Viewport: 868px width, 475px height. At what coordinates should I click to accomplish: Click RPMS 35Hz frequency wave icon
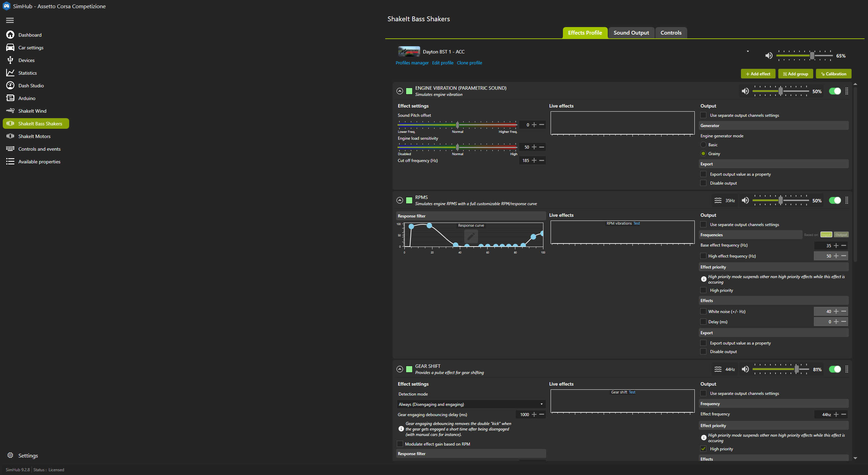click(x=718, y=200)
